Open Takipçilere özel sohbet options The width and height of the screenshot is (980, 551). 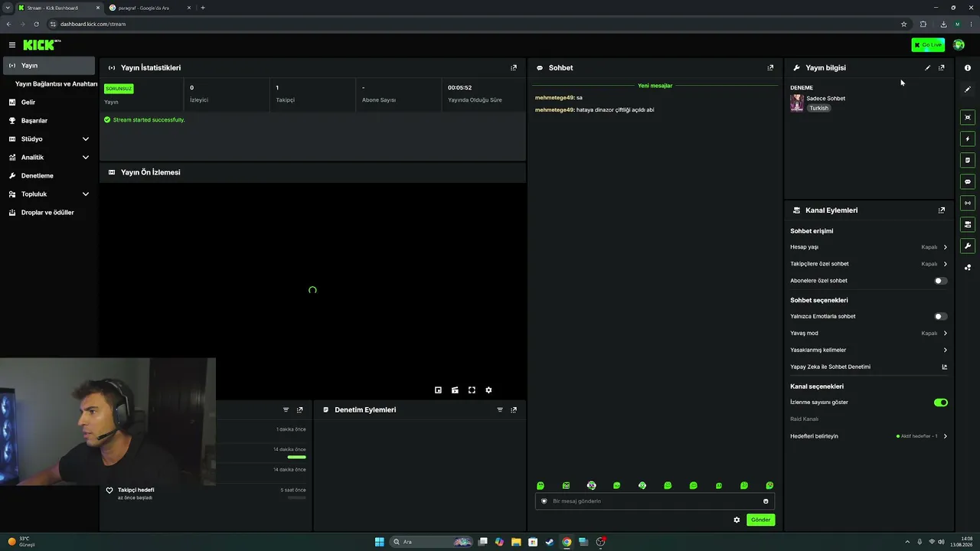coord(869,264)
